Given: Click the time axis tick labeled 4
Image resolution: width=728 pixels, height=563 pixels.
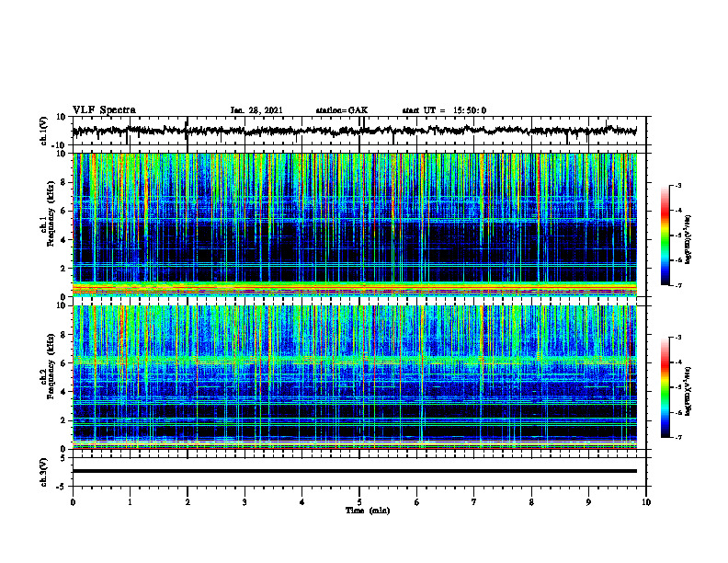Looking at the screenshot, I should 301,502.
